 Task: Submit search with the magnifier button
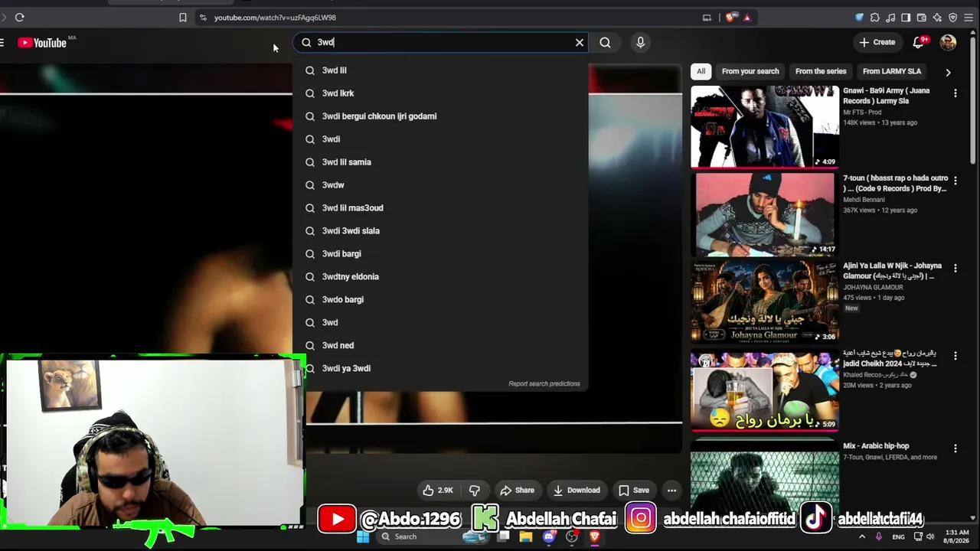[605, 43]
